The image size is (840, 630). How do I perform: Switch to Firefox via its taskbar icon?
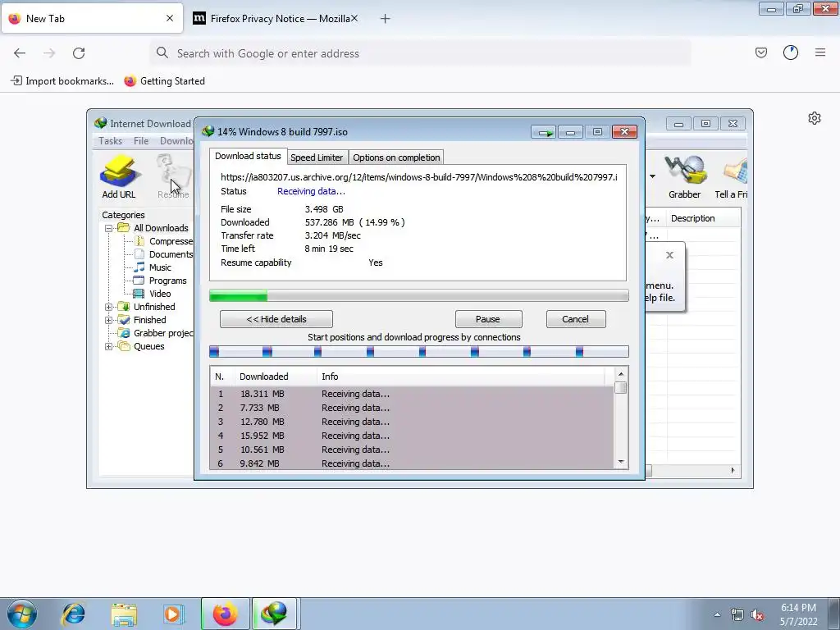(x=225, y=614)
